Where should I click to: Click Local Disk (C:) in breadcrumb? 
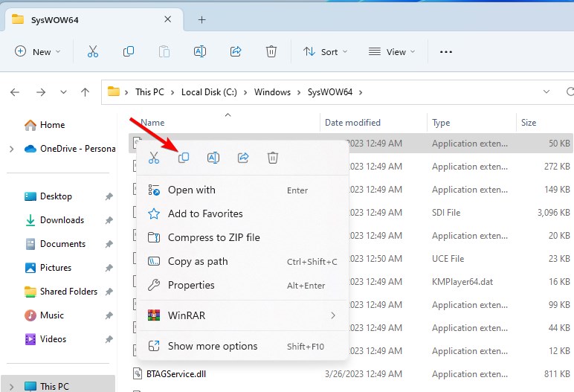(209, 92)
